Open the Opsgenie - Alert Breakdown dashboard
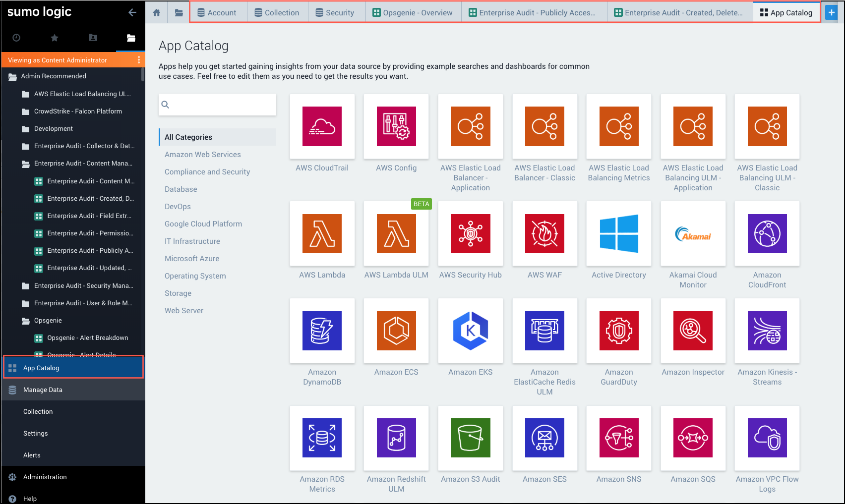 click(x=87, y=338)
